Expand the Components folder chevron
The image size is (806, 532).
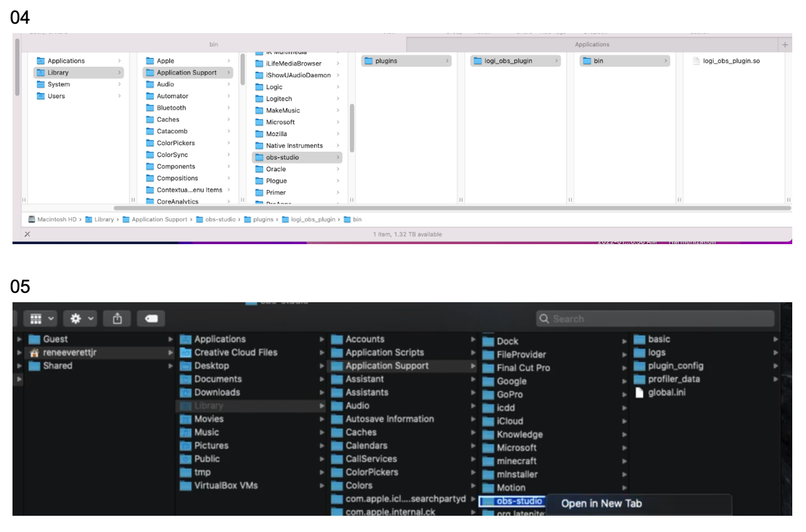coord(229,167)
